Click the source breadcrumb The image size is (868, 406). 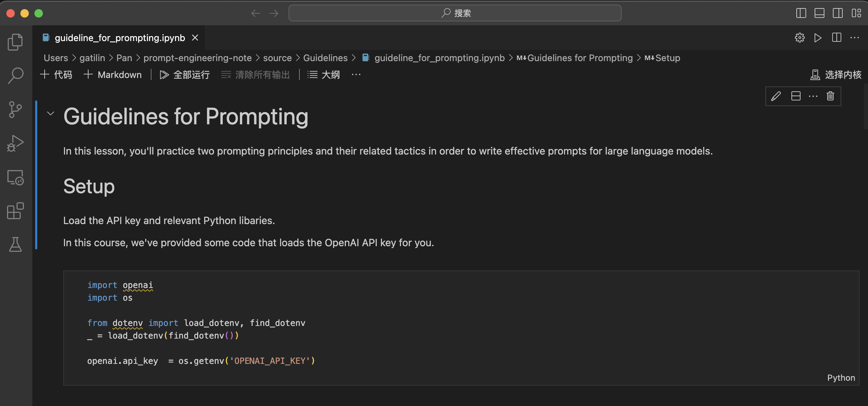pyautogui.click(x=277, y=58)
